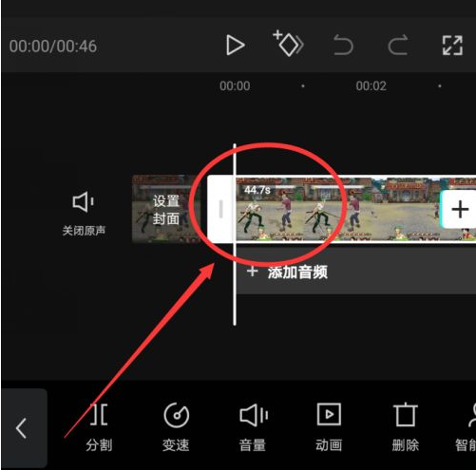The width and height of the screenshot is (476, 470).
Task: Add a keyframe with the diamond icon
Action: (x=288, y=44)
